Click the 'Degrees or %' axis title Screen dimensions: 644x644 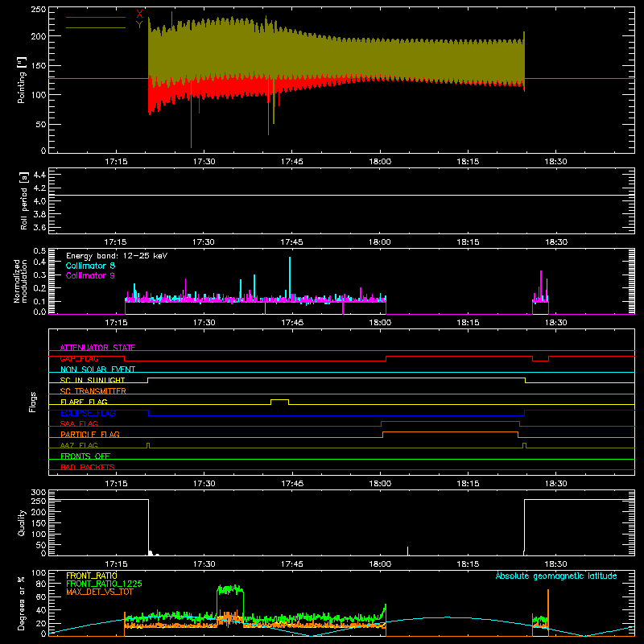[x=22, y=603]
